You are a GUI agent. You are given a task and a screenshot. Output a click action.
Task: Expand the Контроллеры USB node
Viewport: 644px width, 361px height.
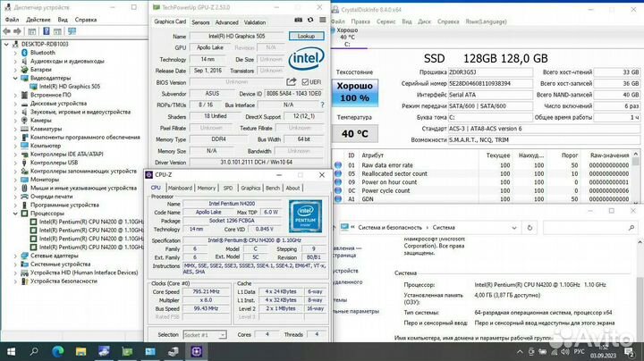pyautogui.click(x=15, y=163)
